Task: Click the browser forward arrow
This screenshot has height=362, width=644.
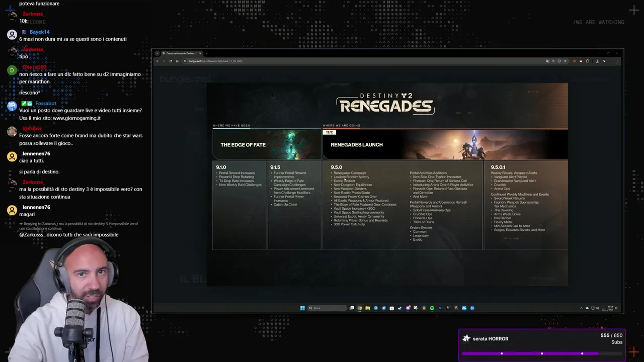Action: tap(164, 61)
